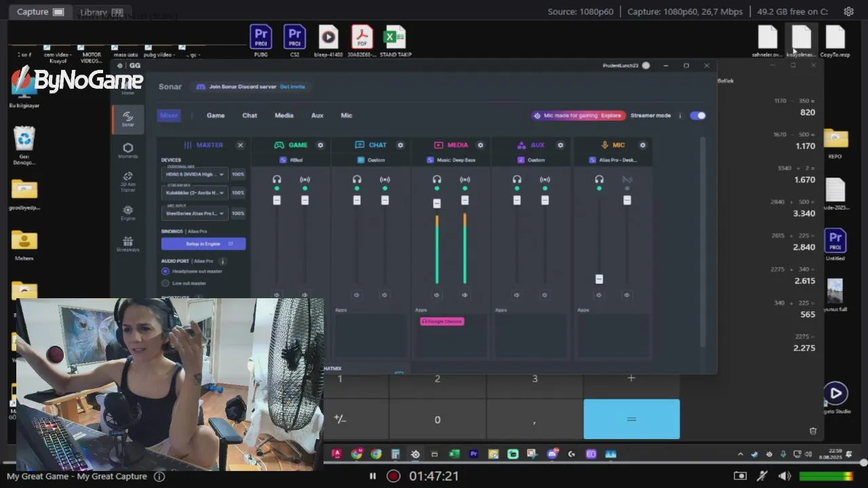Screen dimensions: 868x488
Task: Mute GAME channel headphone speaker icon
Action: pos(277,295)
